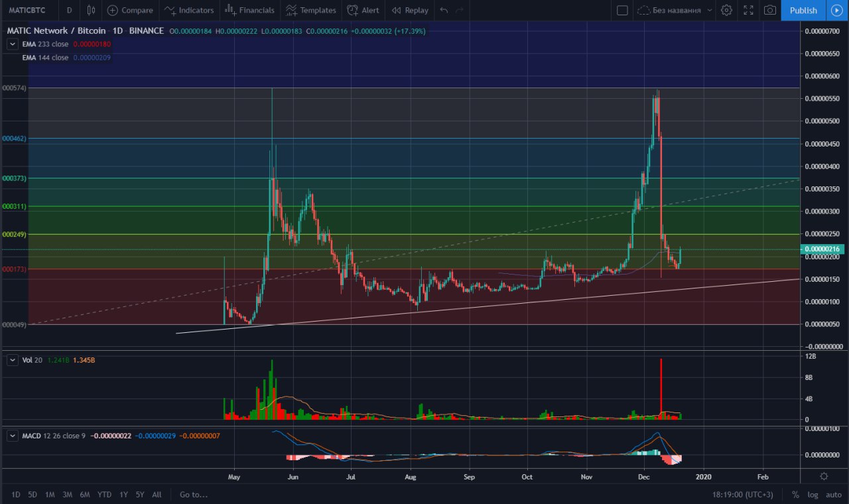Open the Go to... date dialog
The width and height of the screenshot is (849, 504).
pos(193,494)
